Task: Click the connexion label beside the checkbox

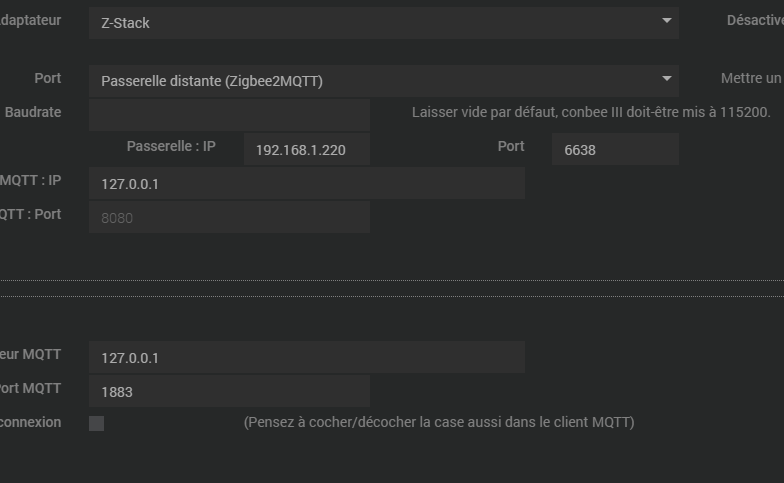Action: point(30,422)
